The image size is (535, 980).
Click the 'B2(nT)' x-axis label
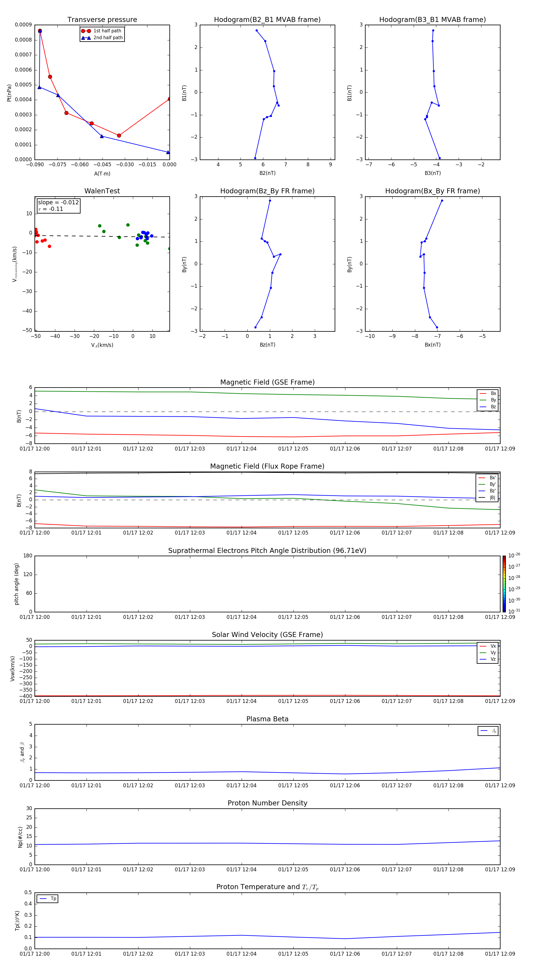pos(267,173)
